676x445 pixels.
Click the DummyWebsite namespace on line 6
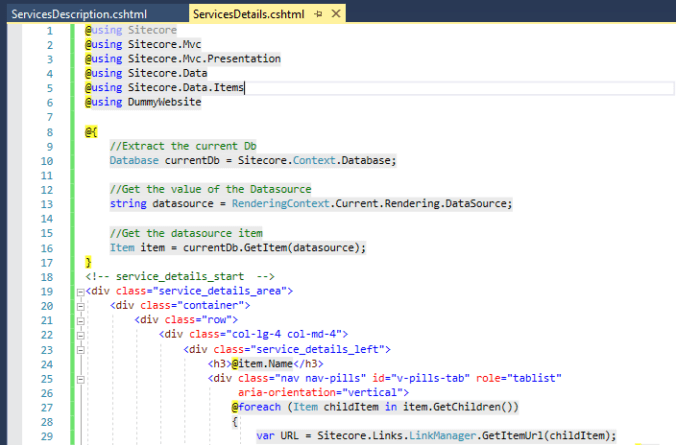[164, 103]
